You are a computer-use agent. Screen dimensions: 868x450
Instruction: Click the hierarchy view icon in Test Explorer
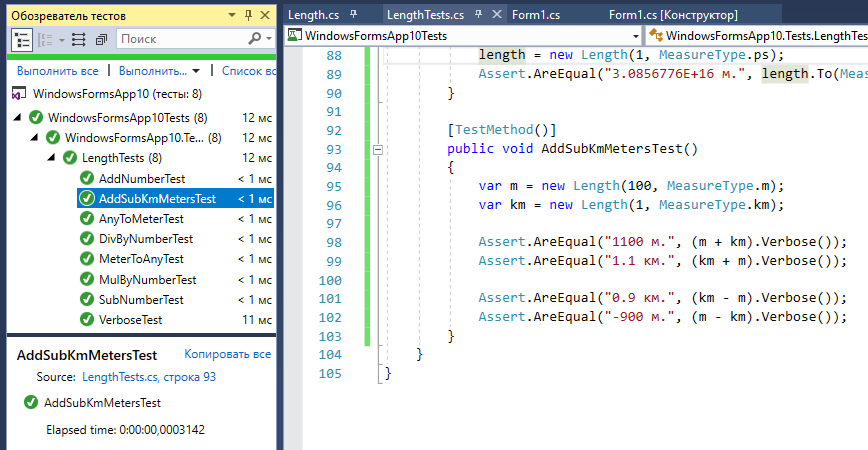(x=23, y=39)
